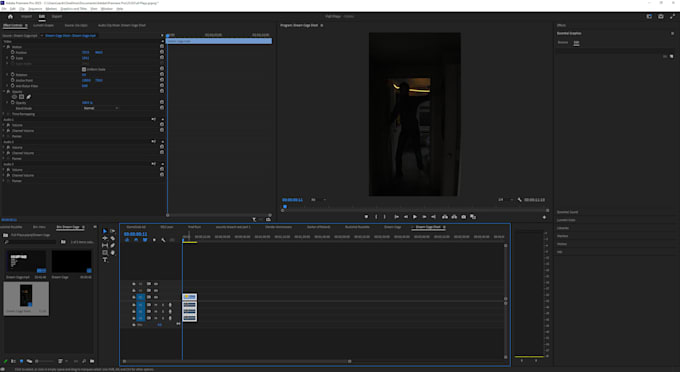Image resolution: width=680 pixels, height=372 pixels.
Task: Open playback resolution 1/4 dropdown
Action: point(505,200)
